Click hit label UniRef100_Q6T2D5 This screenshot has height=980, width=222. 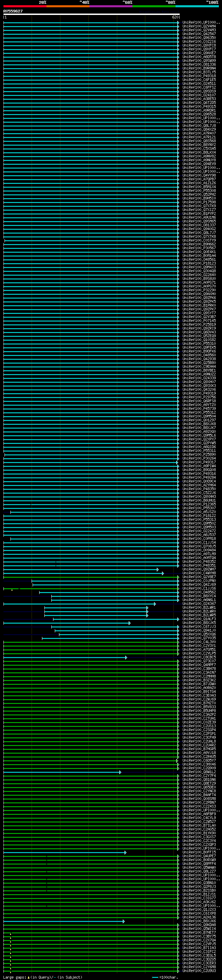[x=199, y=103]
